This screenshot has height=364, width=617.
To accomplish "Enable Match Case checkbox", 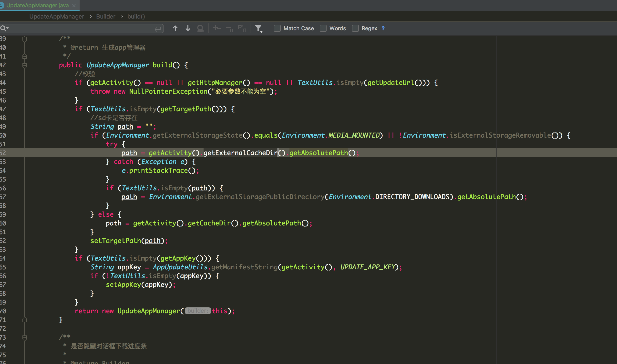I will coord(277,29).
